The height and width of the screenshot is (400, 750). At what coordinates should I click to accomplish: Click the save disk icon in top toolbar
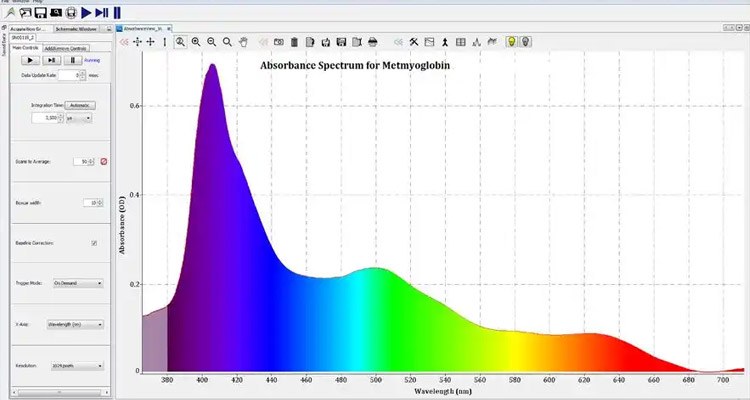40,12
